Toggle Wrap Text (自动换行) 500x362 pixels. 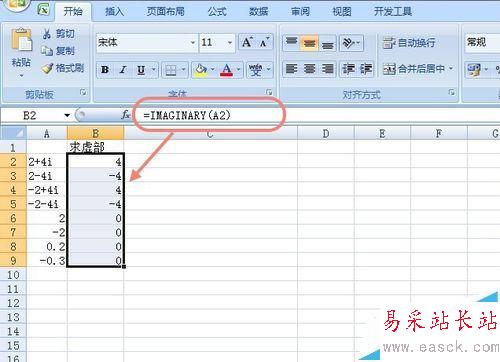409,43
